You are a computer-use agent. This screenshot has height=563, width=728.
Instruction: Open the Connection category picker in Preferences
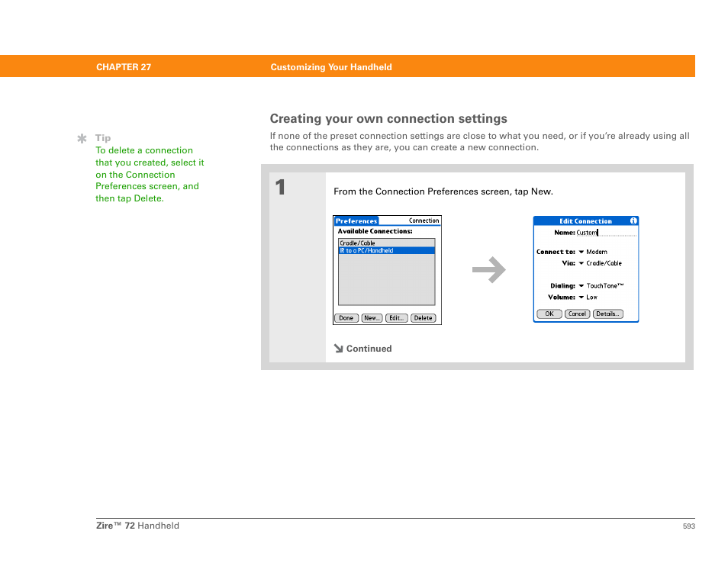point(424,220)
